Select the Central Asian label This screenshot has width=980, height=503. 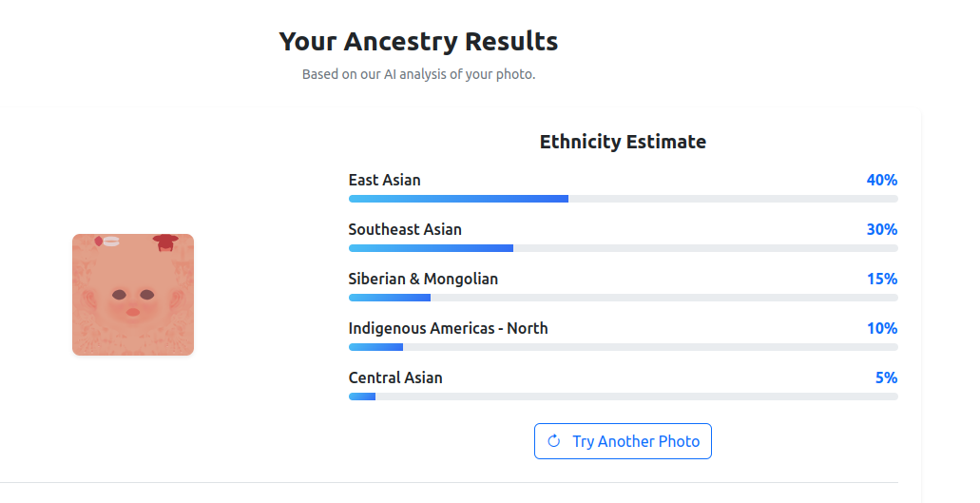point(395,377)
